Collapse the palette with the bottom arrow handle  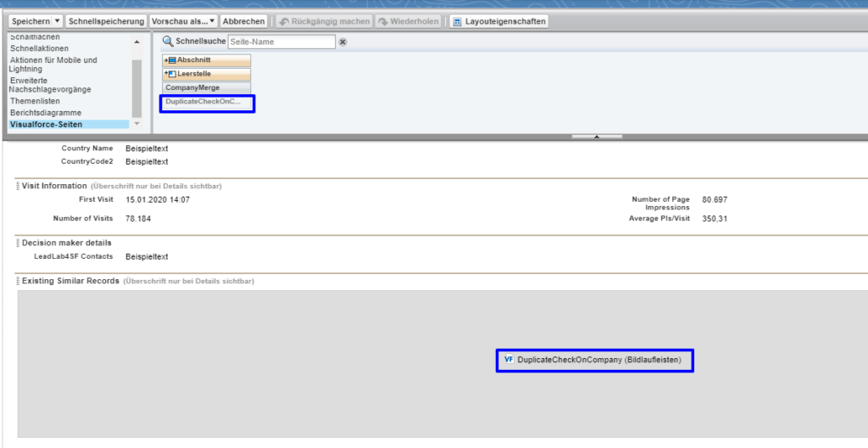coord(597,137)
